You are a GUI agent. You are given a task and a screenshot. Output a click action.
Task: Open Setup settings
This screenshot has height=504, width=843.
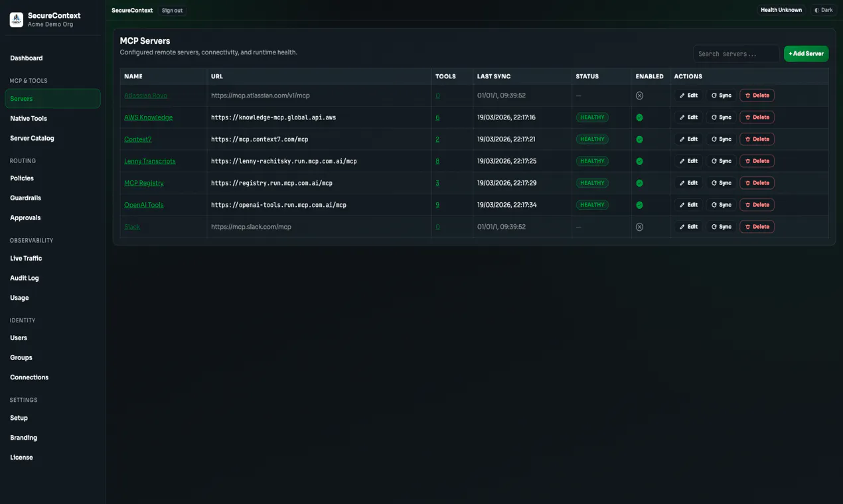tap(19, 418)
